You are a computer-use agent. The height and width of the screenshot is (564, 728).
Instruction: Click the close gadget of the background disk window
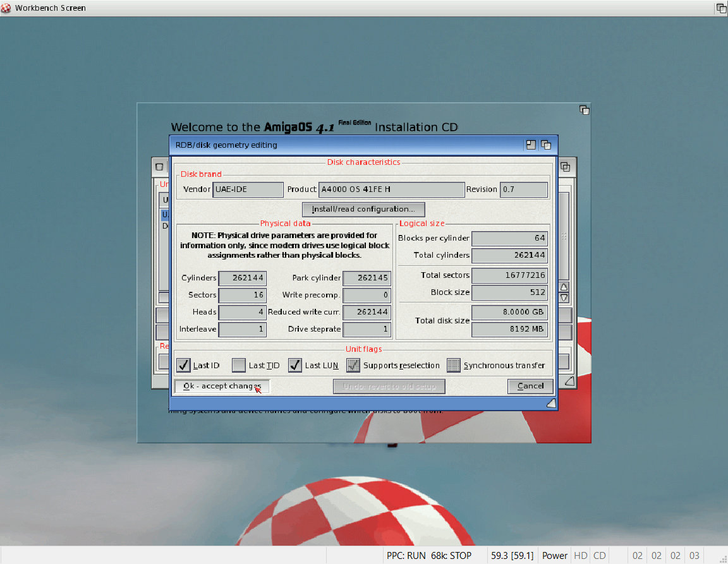tap(159, 167)
